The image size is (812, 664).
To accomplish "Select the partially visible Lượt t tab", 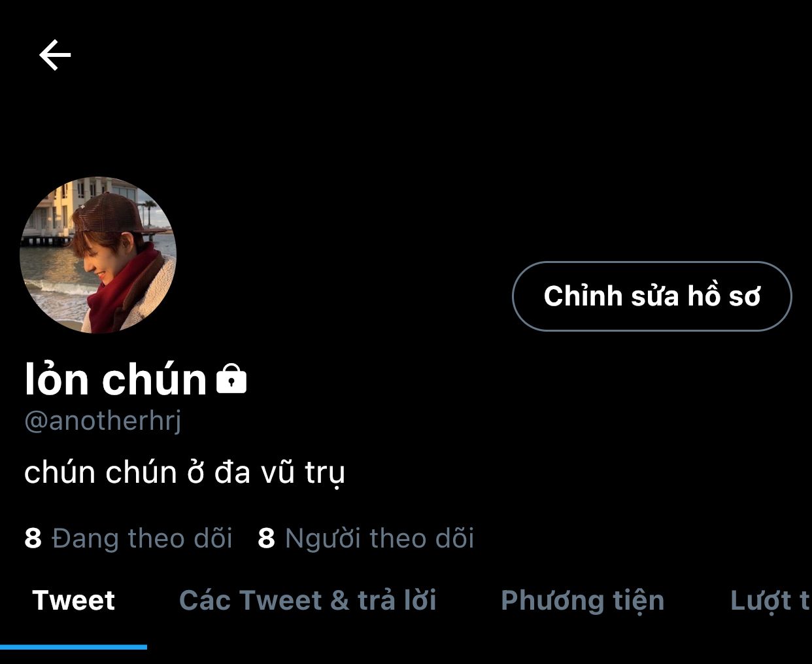I will click(770, 601).
